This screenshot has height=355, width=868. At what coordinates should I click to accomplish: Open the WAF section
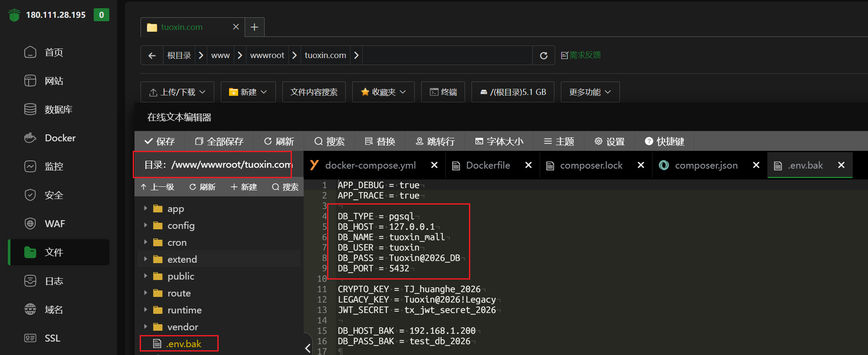pyautogui.click(x=59, y=224)
